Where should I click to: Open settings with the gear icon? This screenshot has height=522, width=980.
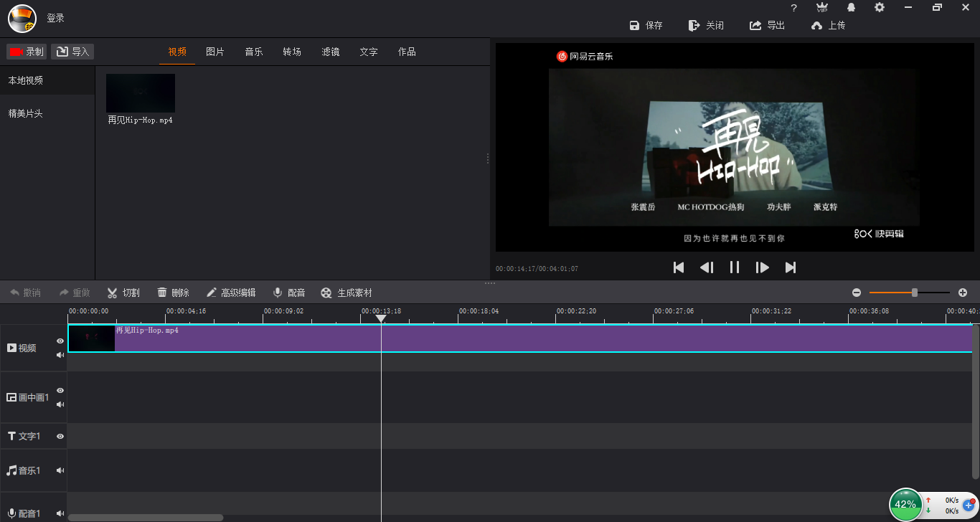[880, 7]
